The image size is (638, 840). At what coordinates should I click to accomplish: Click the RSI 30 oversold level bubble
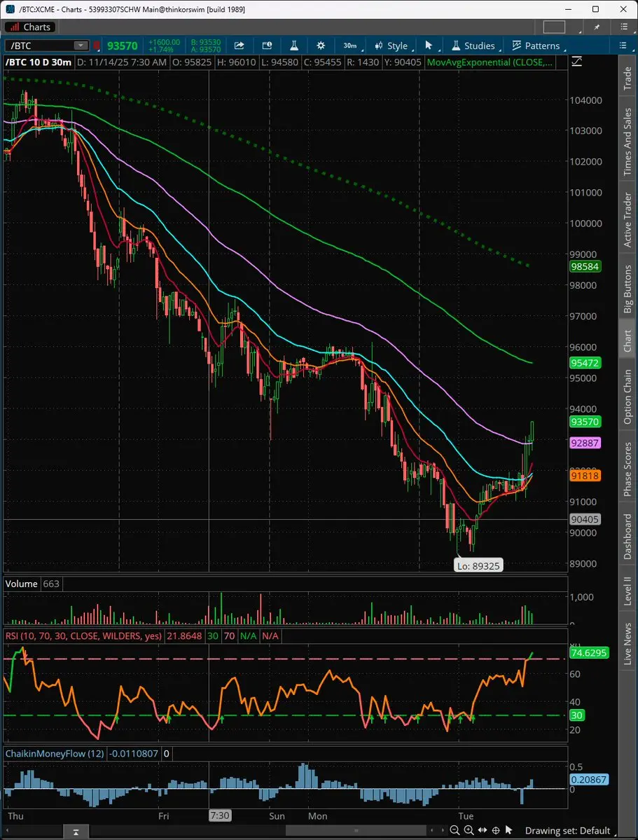coord(576,715)
